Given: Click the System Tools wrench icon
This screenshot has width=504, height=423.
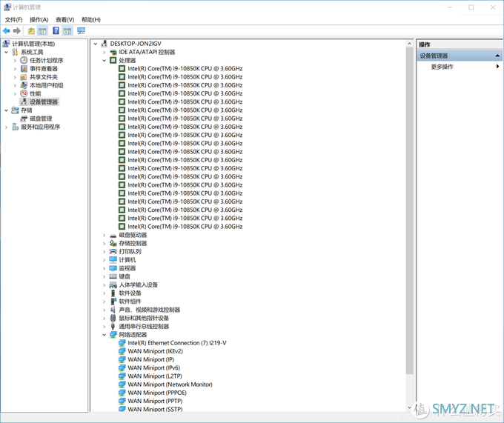Looking at the screenshot, I should point(15,52).
